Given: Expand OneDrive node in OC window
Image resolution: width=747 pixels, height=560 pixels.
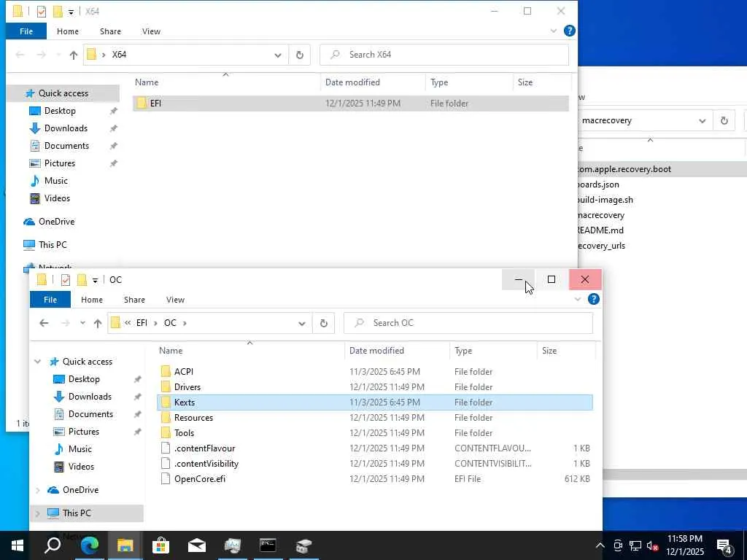Looking at the screenshot, I should (38, 490).
